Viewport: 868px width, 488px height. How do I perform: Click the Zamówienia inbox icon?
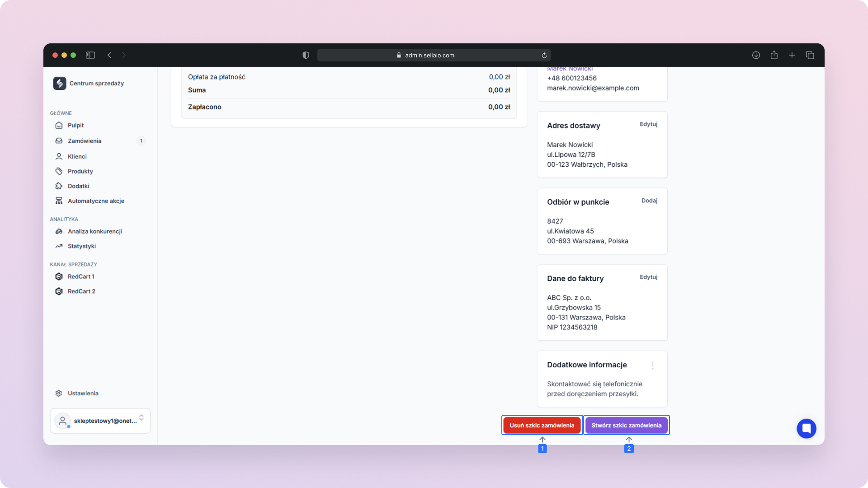[x=59, y=141]
